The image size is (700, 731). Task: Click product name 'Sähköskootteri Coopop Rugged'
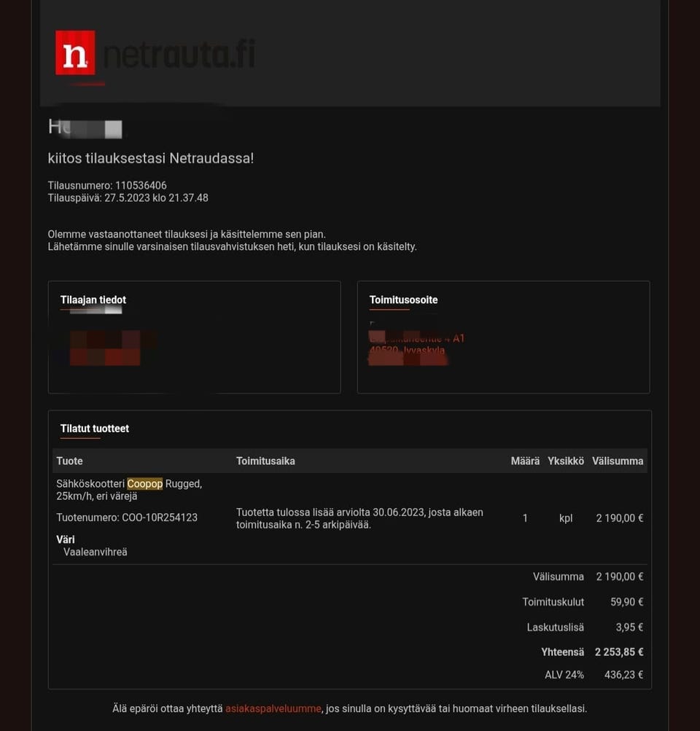(x=129, y=484)
